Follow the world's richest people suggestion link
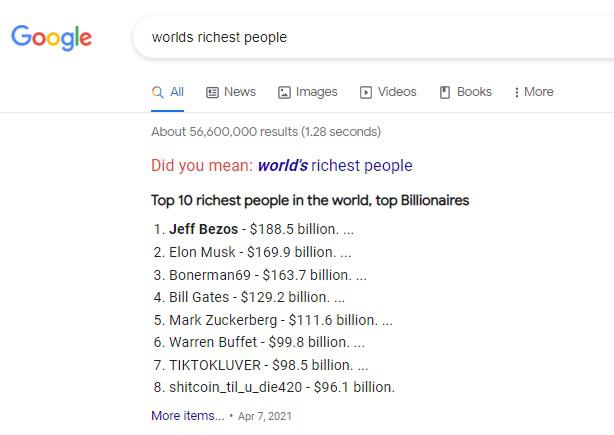This screenshot has height=435, width=614. click(335, 166)
